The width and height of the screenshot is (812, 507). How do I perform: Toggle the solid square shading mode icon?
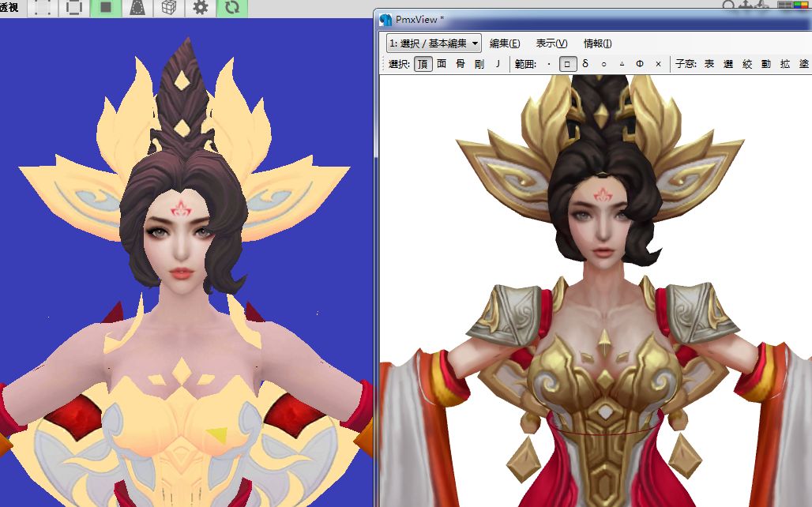[x=106, y=7]
